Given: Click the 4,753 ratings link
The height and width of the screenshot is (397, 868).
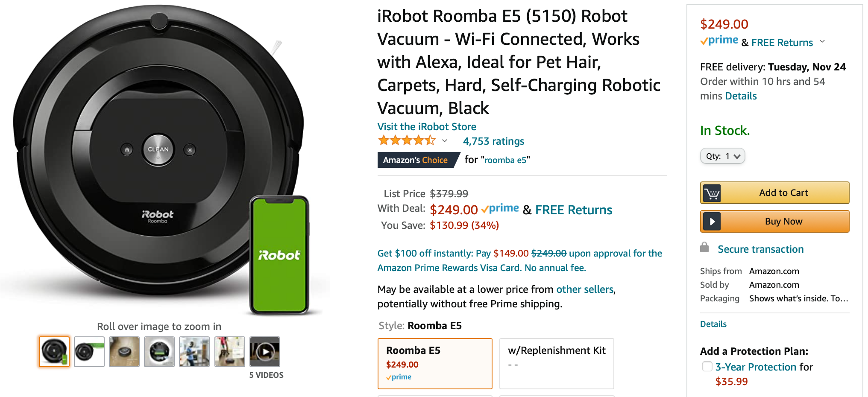Looking at the screenshot, I should [493, 141].
